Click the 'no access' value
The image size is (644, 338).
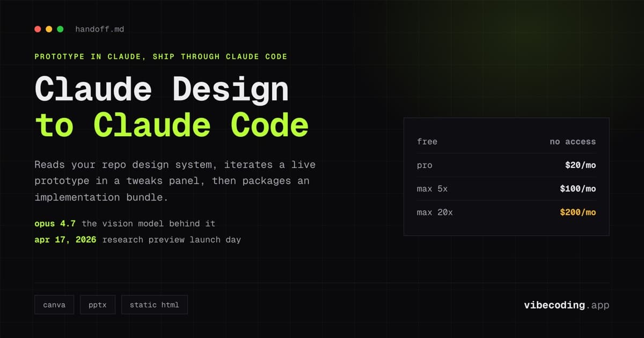point(573,142)
